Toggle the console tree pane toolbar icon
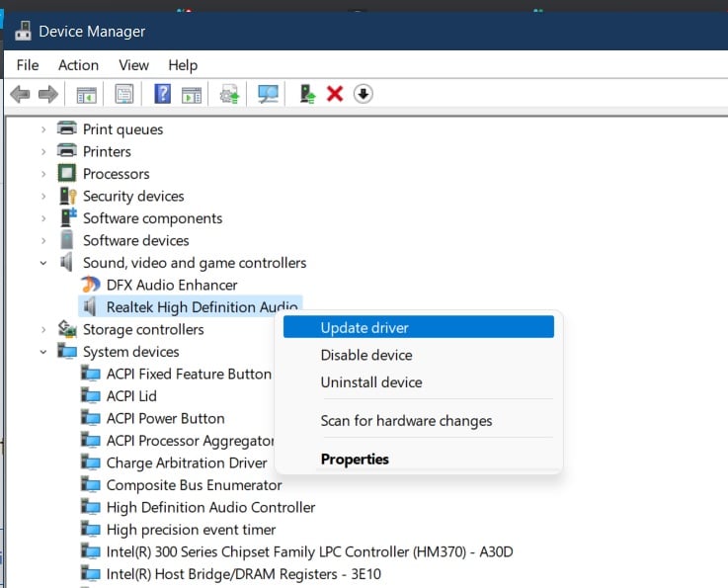Image resolution: width=728 pixels, height=588 pixels. [x=86, y=95]
